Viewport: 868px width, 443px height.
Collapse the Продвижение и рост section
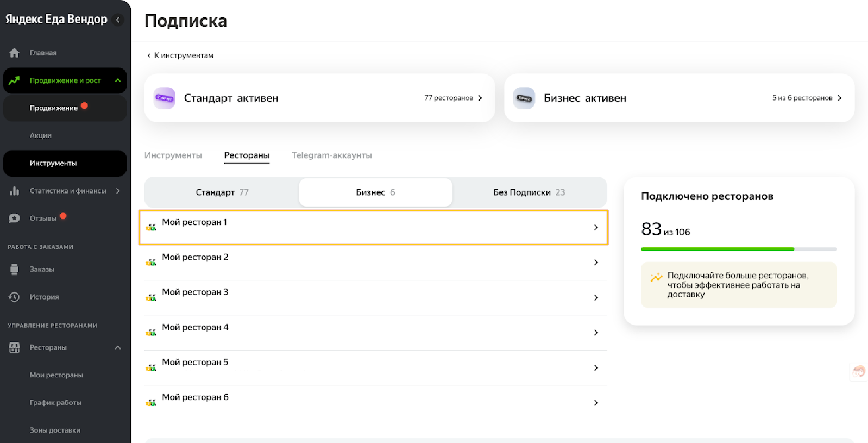pos(118,80)
